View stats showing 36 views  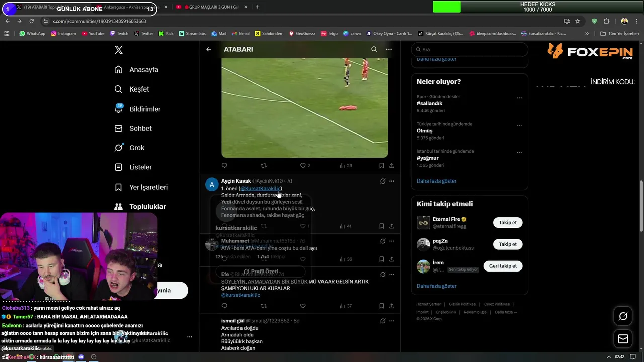[x=346, y=259]
